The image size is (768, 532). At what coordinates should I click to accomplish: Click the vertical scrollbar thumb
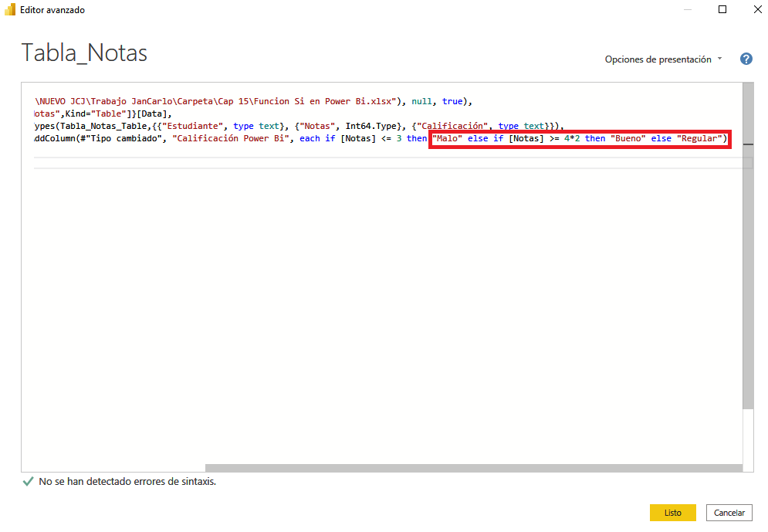pos(748,245)
